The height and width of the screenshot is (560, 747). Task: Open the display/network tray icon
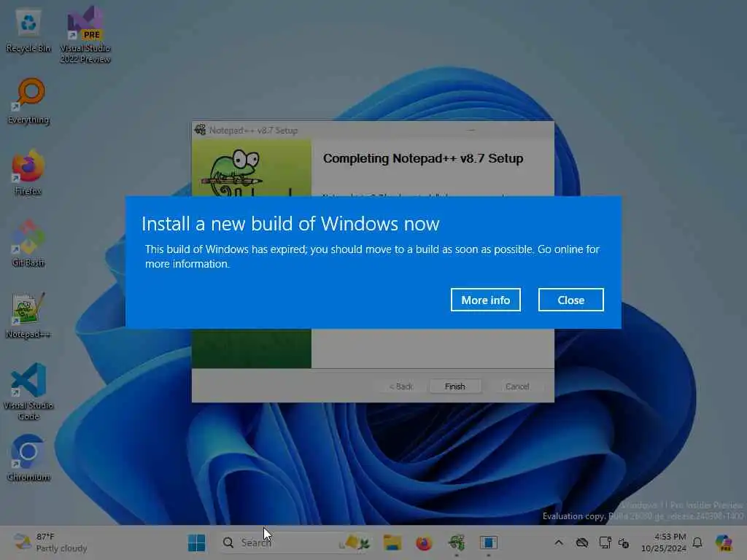pyautogui.click(x=605, y=542)
